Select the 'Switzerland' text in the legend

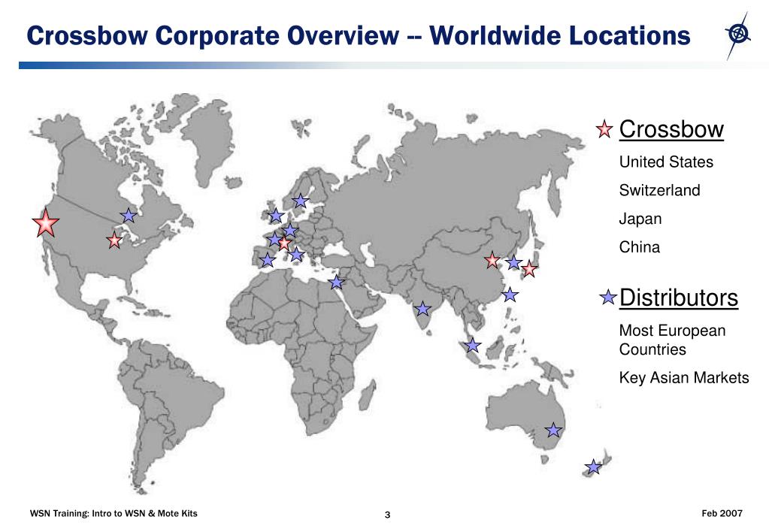pyautogui.click(x=660, y=190)
